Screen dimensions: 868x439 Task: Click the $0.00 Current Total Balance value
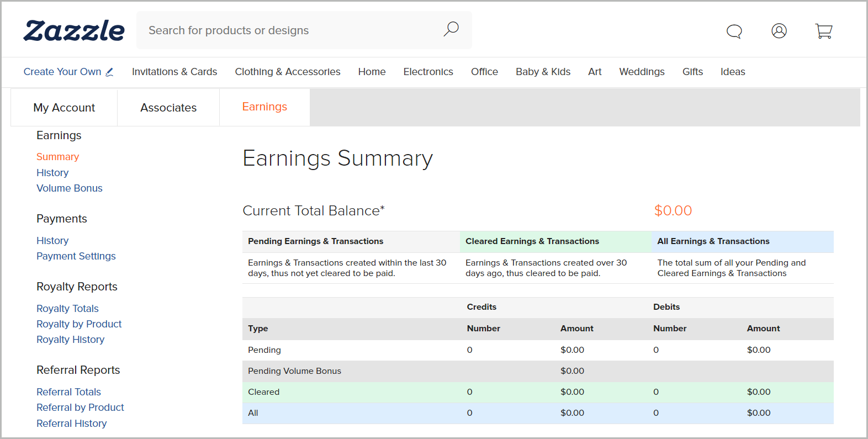click(673, 210)
